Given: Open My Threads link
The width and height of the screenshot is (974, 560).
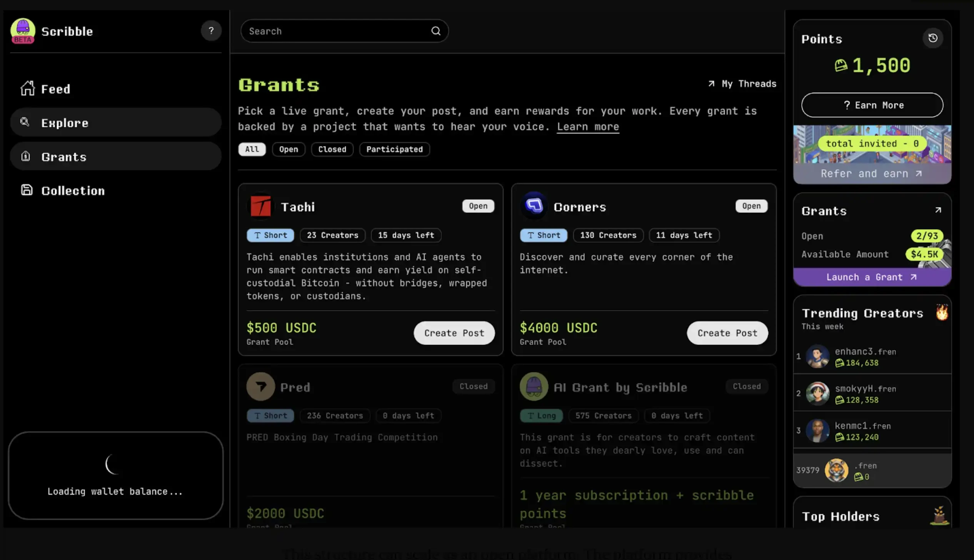Looking at the screenshot, I should point(742,84).
